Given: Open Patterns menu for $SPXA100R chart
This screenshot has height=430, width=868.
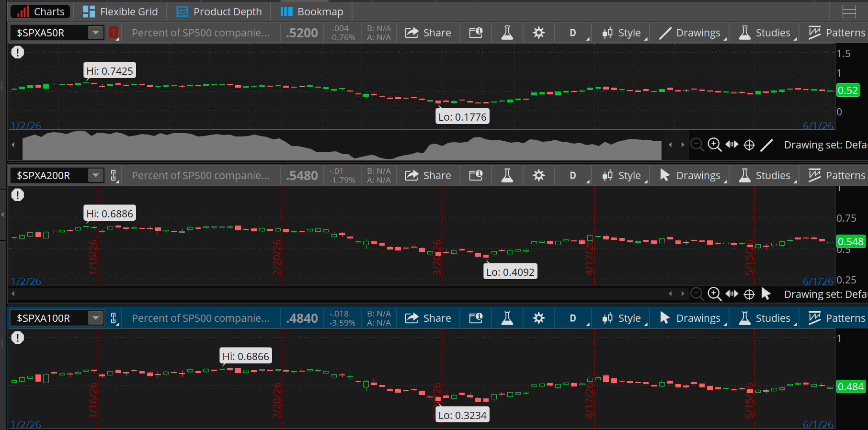Looking at the screenshot, I should (x=836, y=318).
